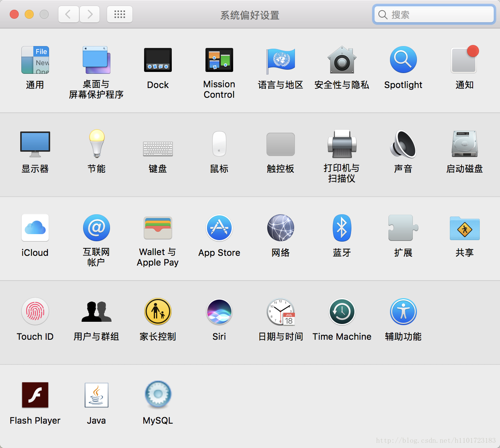Open the 通用 (General) preference pane

(x=35, y=60)
